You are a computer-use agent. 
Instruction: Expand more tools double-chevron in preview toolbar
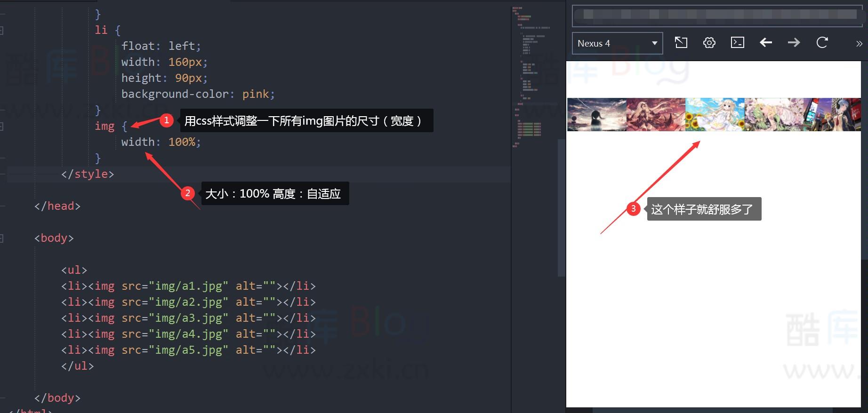pos(859,44)
